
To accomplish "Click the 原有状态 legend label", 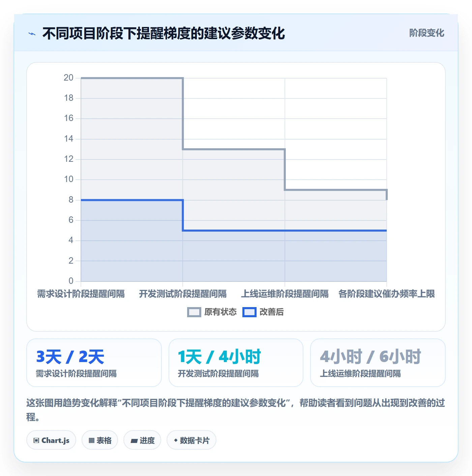I will pyautogui.click(x=220, y=312).
